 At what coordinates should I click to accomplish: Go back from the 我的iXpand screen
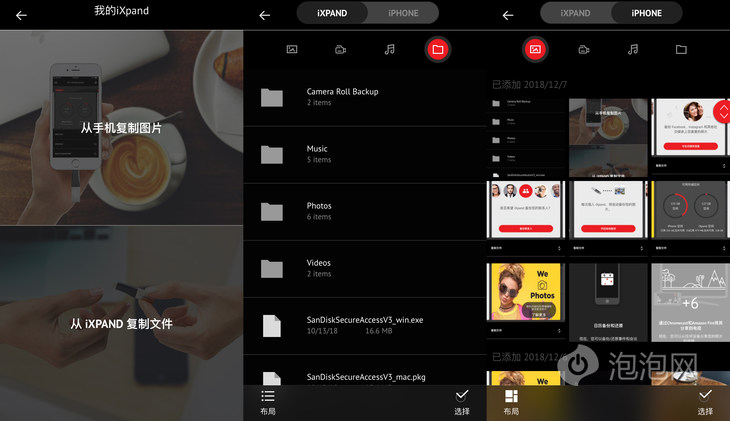pyautogui.click(x=21, y=15)
